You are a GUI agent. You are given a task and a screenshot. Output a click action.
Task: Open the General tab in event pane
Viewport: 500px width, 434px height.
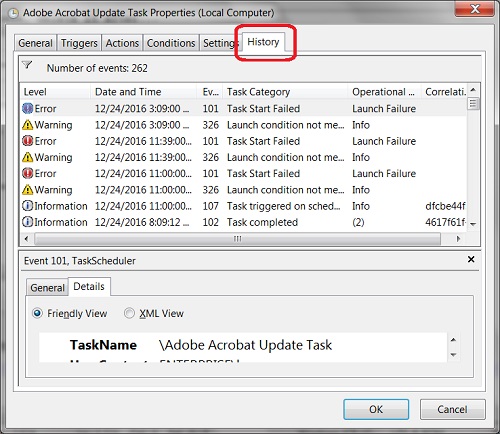point(47,288)
